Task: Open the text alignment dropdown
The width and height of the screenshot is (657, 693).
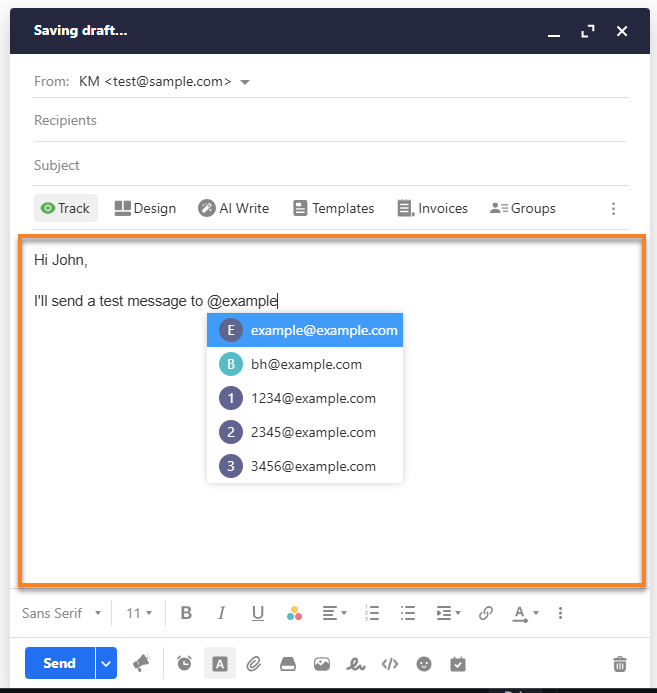Action: 334,613
